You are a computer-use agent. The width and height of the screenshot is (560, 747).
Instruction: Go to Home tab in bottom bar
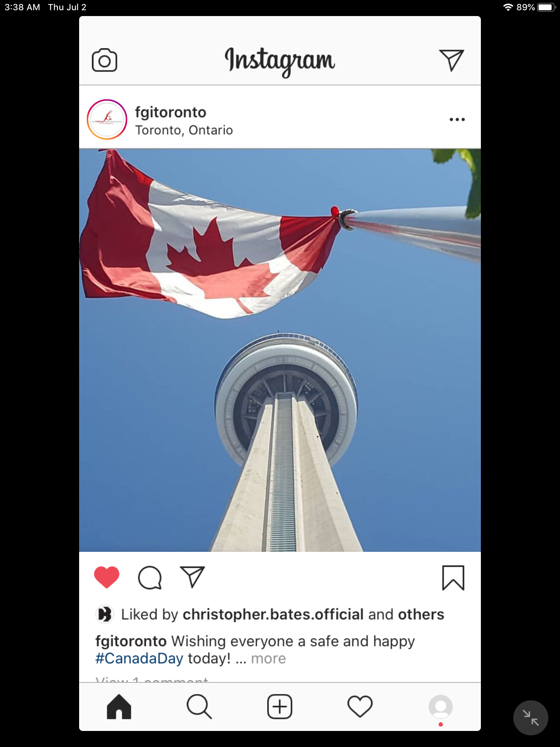(x=119, y=707)
